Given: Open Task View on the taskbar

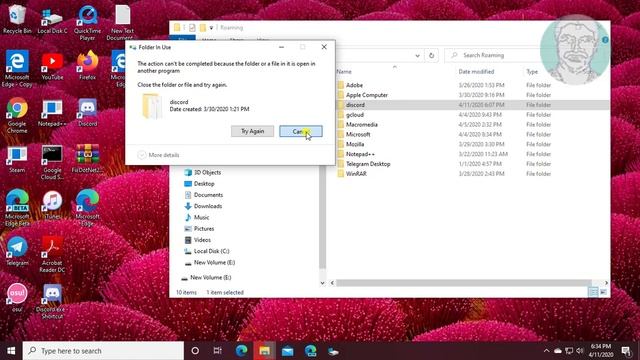Looking at the screenshot, I should [218, 351].
